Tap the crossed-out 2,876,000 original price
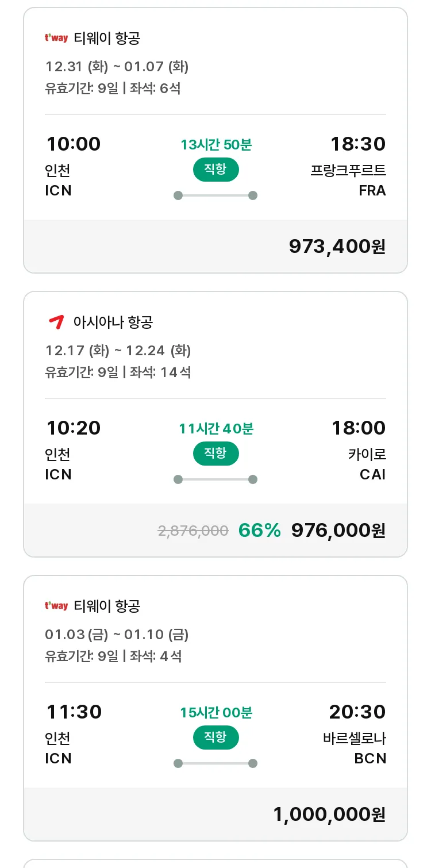Viewport: 431px width, 868px height. pyautogui.click(x=193, y=531)
